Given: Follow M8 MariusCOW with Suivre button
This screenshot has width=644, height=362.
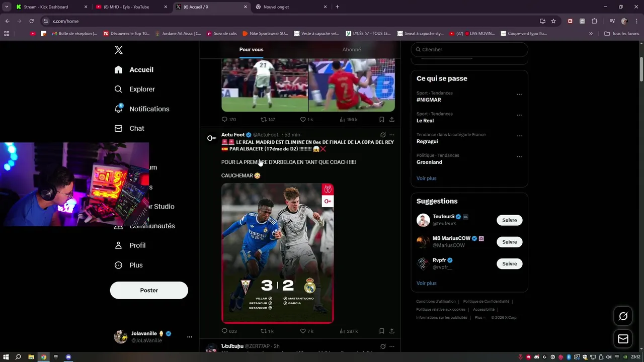Looking at the screenshot, I should point(509,242).
